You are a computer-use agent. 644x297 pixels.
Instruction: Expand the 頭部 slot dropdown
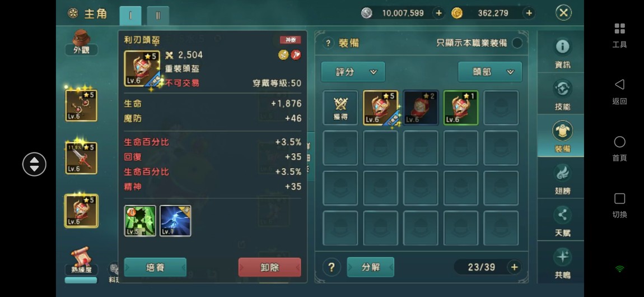tap(490, 72)
